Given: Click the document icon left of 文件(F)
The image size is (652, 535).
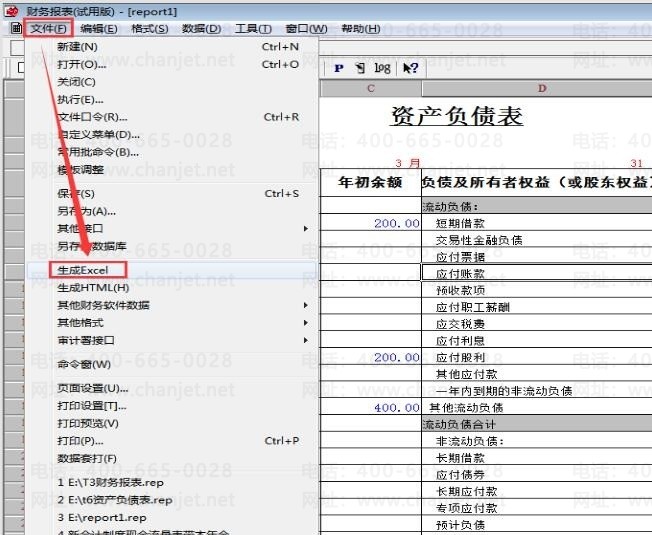Looking at the screenshot, I should click(x=16, y=28).
